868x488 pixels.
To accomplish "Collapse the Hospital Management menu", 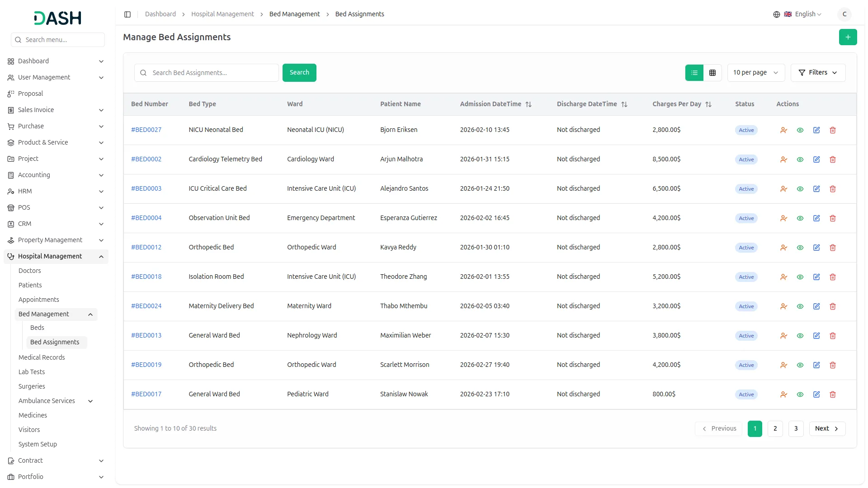I will [101, 257].
